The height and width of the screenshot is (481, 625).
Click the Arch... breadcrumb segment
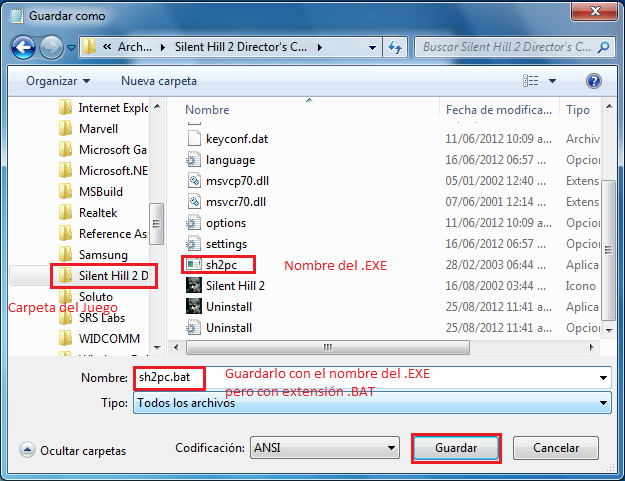point(135,47)
